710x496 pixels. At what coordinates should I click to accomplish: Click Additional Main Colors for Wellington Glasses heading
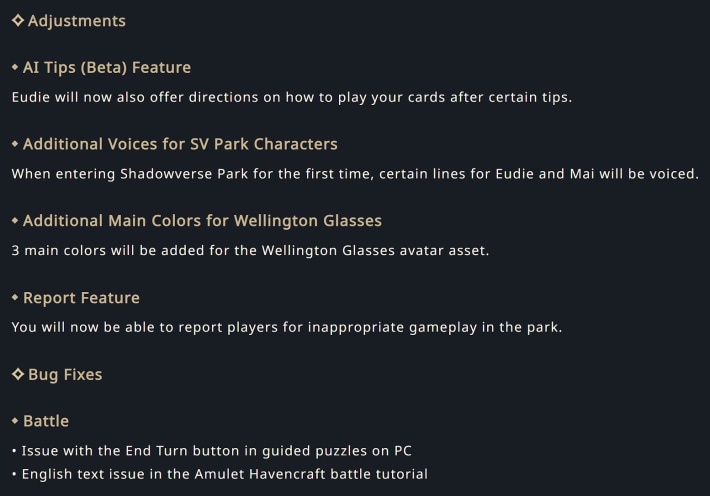[x=202, y=221]
